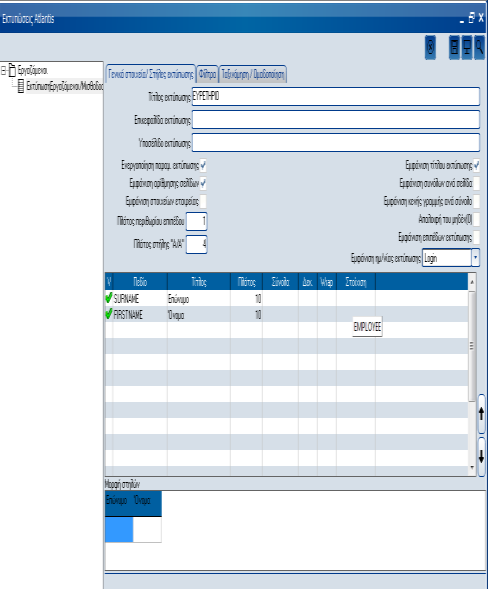
Task: Click the Επώνυμο title cell in grid
Action: tap(199, 298)
